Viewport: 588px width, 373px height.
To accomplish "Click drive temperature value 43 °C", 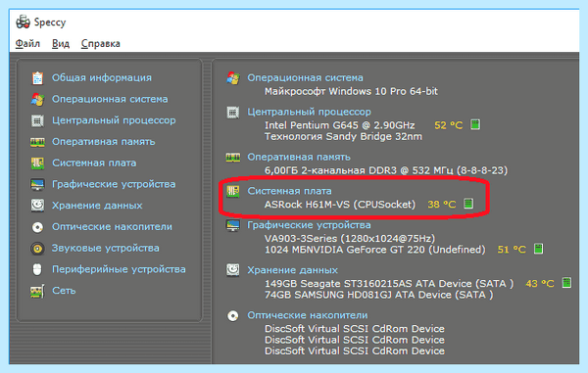I will click(x=540, y=284).
